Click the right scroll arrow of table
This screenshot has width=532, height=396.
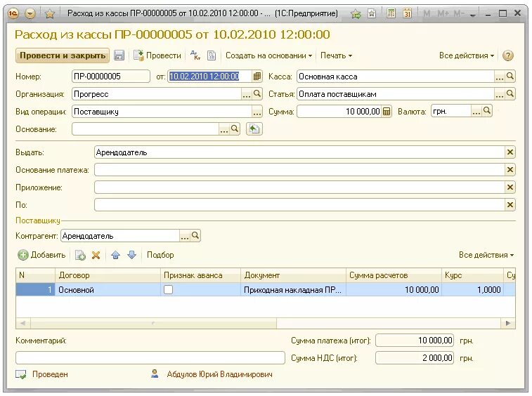(508, 324)
